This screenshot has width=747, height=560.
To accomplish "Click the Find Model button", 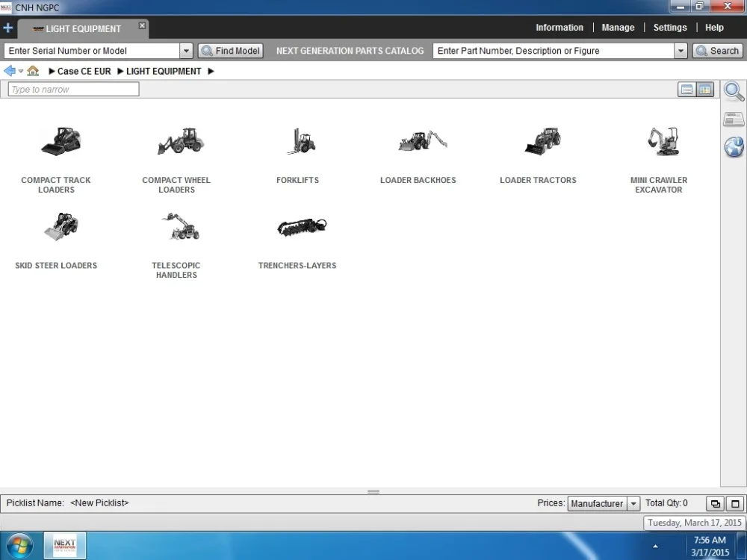I will click(x=231, y=51).
